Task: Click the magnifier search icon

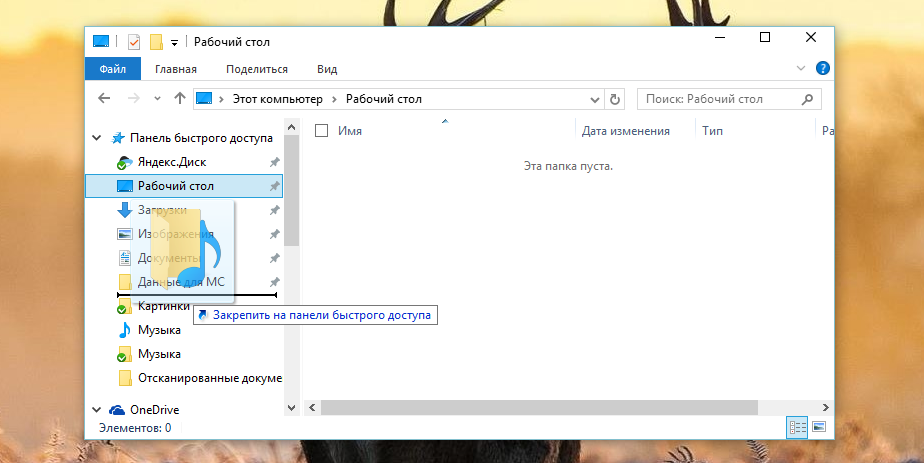Action: point(807,99)
